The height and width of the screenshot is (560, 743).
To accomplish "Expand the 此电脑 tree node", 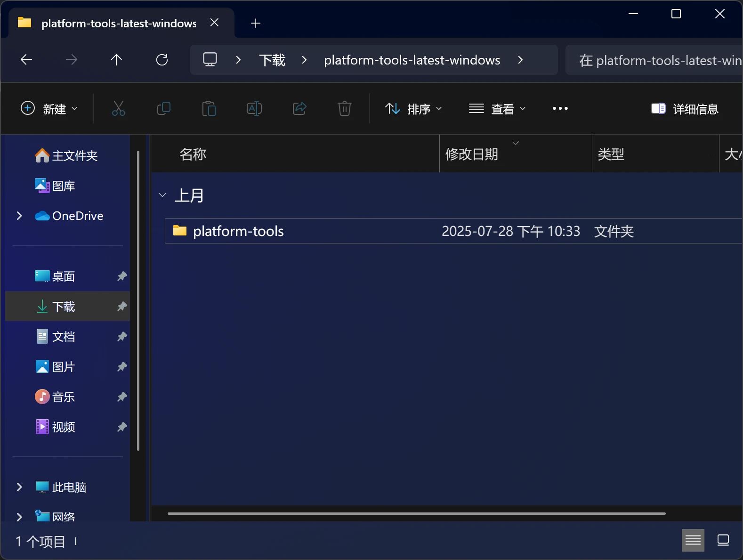I will pyautogui.click(x=19, y=487).
